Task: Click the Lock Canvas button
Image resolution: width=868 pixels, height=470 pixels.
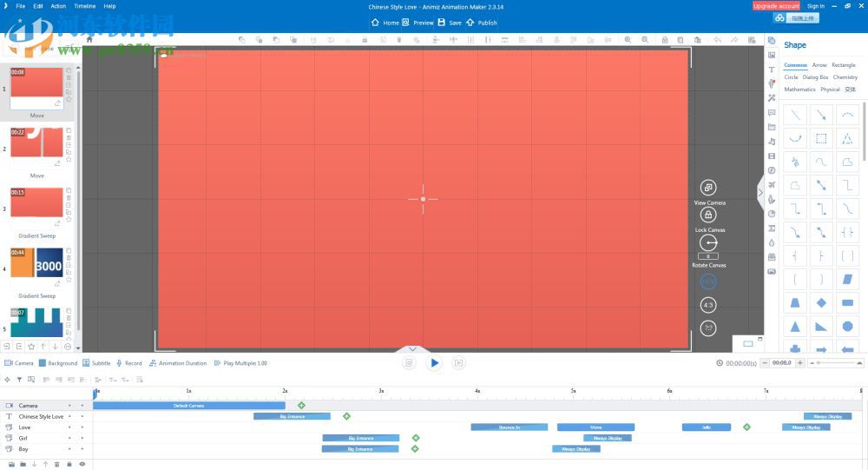Action: [708, 215]
